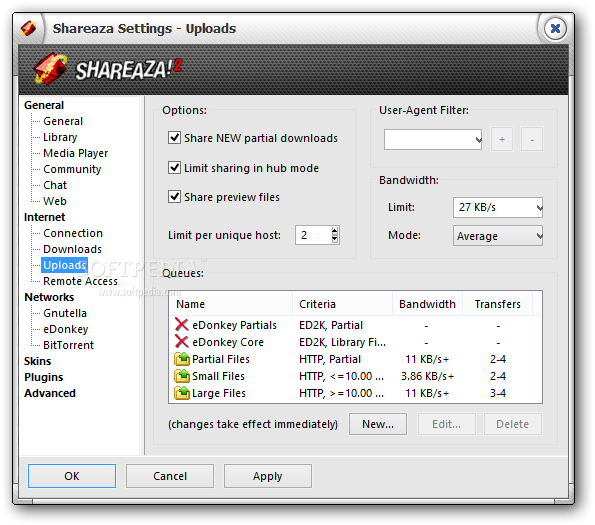Click the minus button next to User-Agent Filter

[x=532, y=140]
